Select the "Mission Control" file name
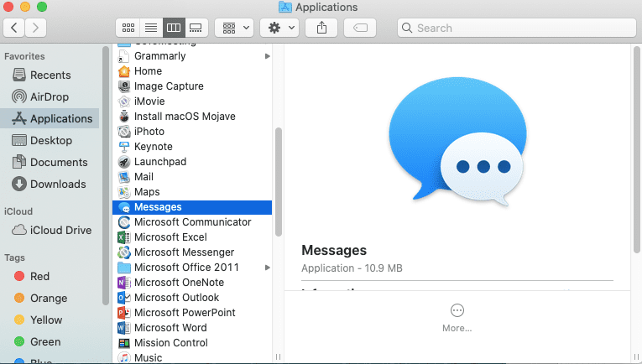Image resolution: width=642 pixels, height=364 pixels. tap(171, 343)
